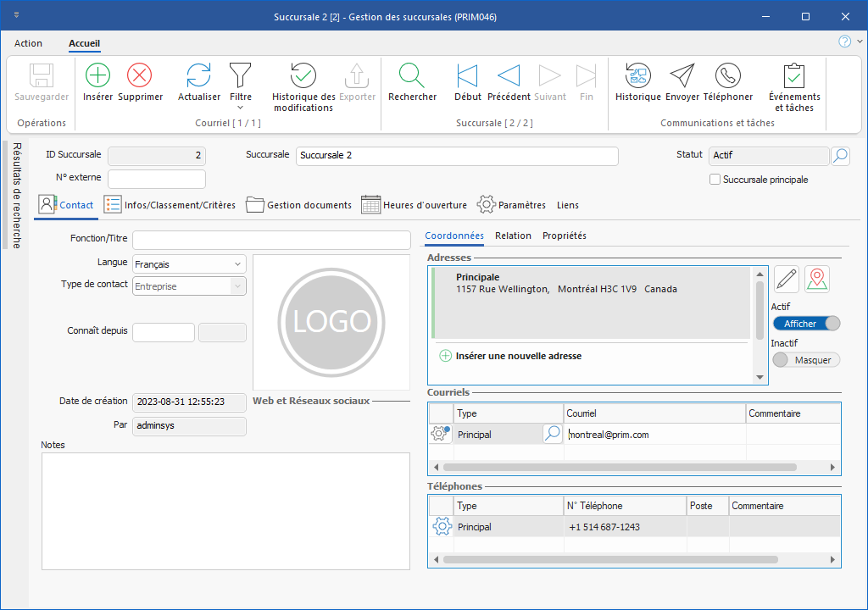Open the Action menu
This screenshot has width=868, height=610.
[28, 43]
